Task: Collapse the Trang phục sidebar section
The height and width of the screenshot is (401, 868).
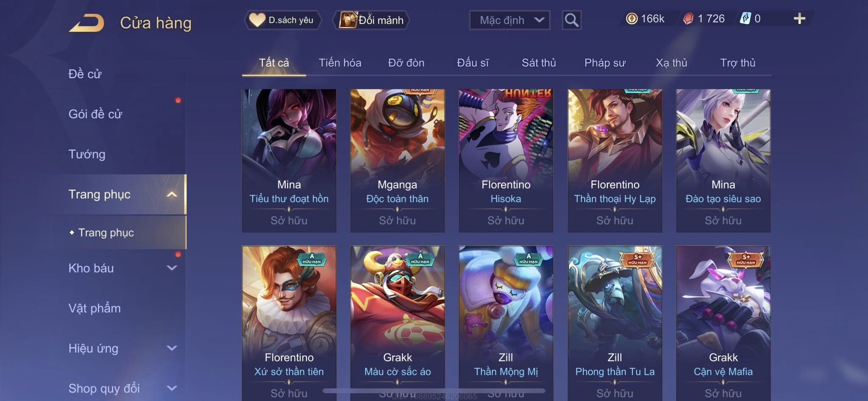Action: 172,195
